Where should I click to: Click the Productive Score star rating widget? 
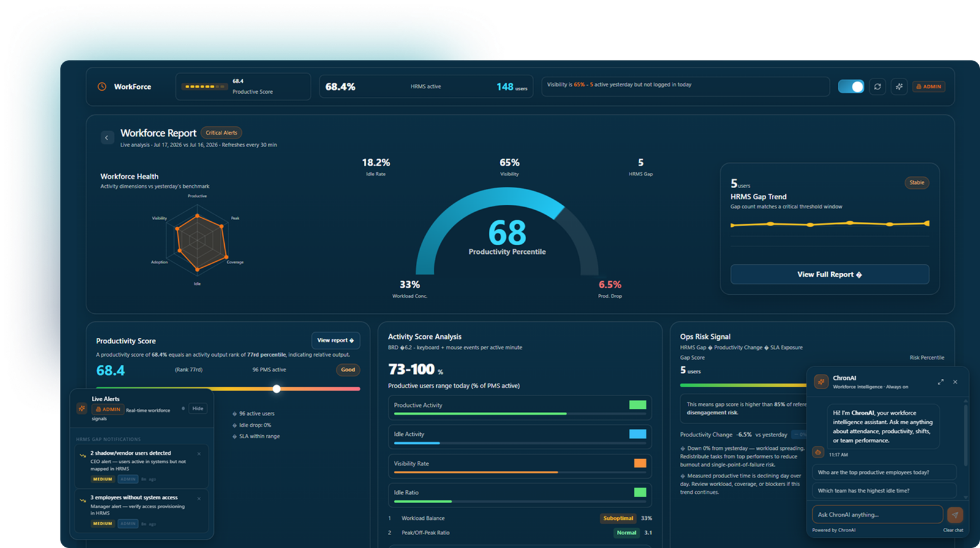tap(205, 86)
